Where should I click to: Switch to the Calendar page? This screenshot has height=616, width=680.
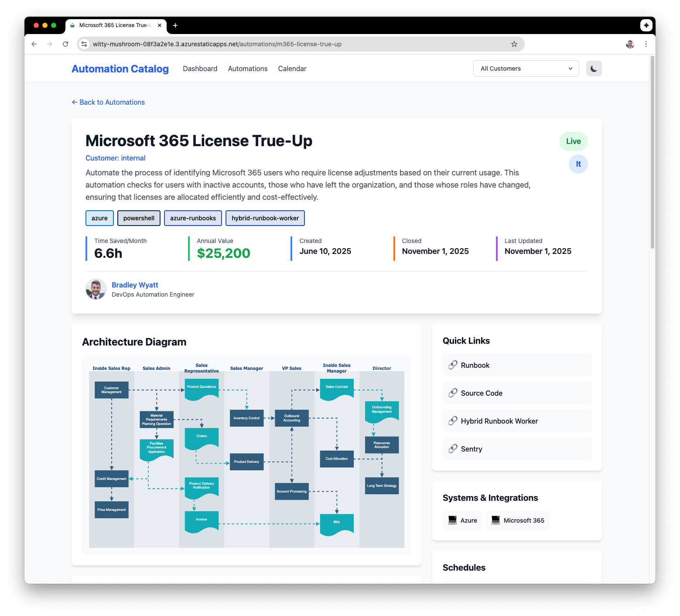click(x=292, y=68)
